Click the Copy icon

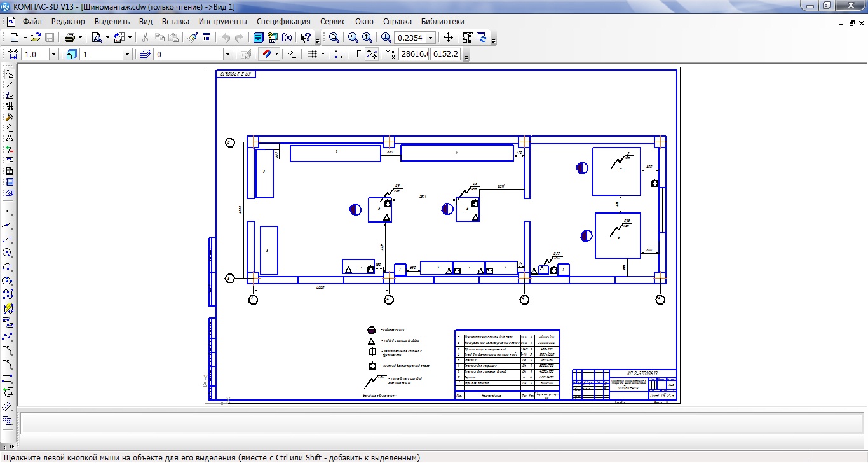159,38
